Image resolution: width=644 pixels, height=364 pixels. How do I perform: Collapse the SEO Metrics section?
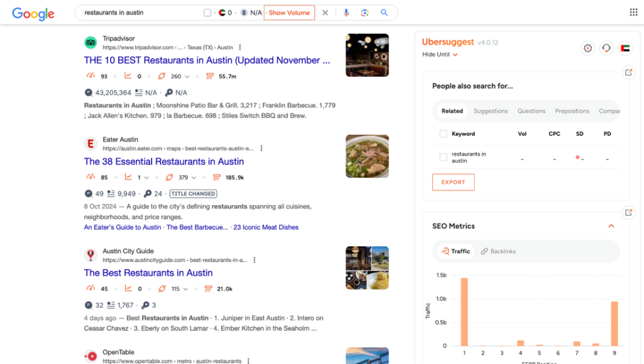click(x=611, y=226)
